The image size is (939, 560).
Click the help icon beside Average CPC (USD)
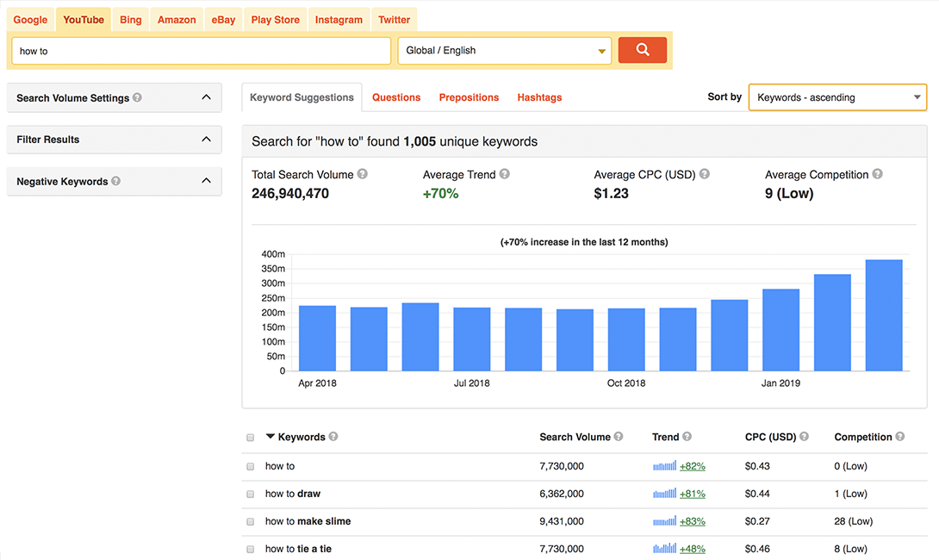[x=704, y=174]
